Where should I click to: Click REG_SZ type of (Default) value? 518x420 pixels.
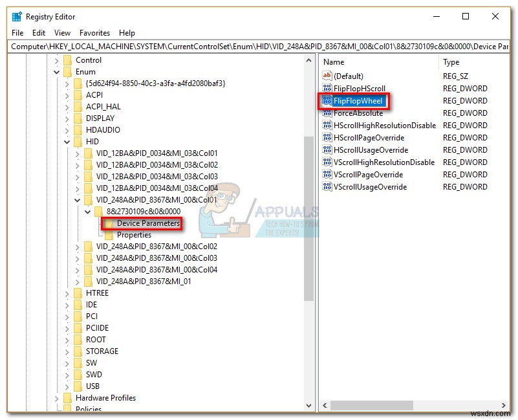coord(455,76)
